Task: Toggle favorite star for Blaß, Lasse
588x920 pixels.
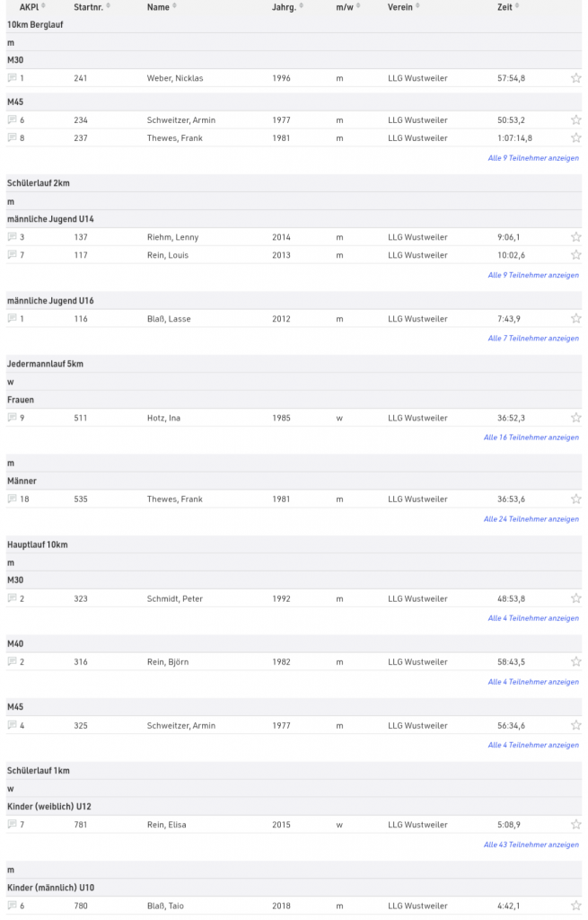Action: click(575, 319)
